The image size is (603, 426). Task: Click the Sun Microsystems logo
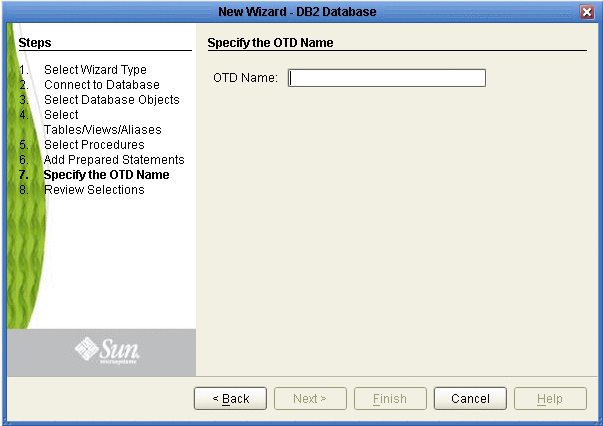point(107,350)
